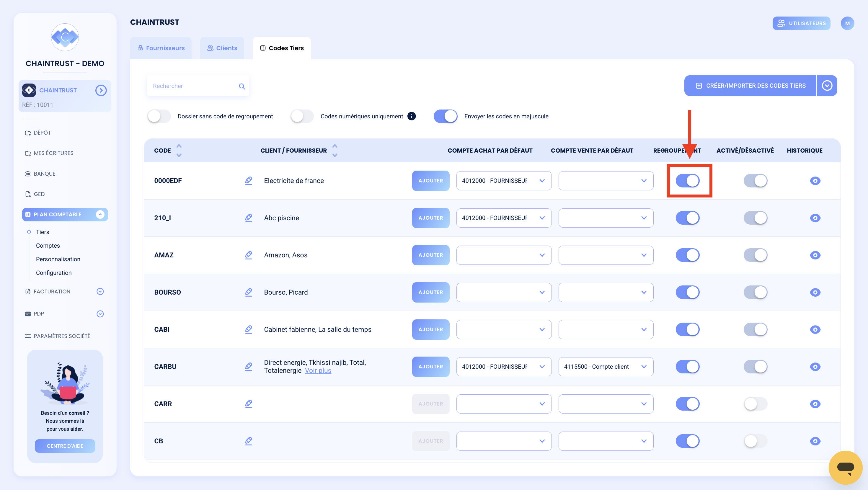The height and width of the screenshot is (490, 868).
Task: Click AJOUTER for Abc piscine
Action: (x=431, y=218)
